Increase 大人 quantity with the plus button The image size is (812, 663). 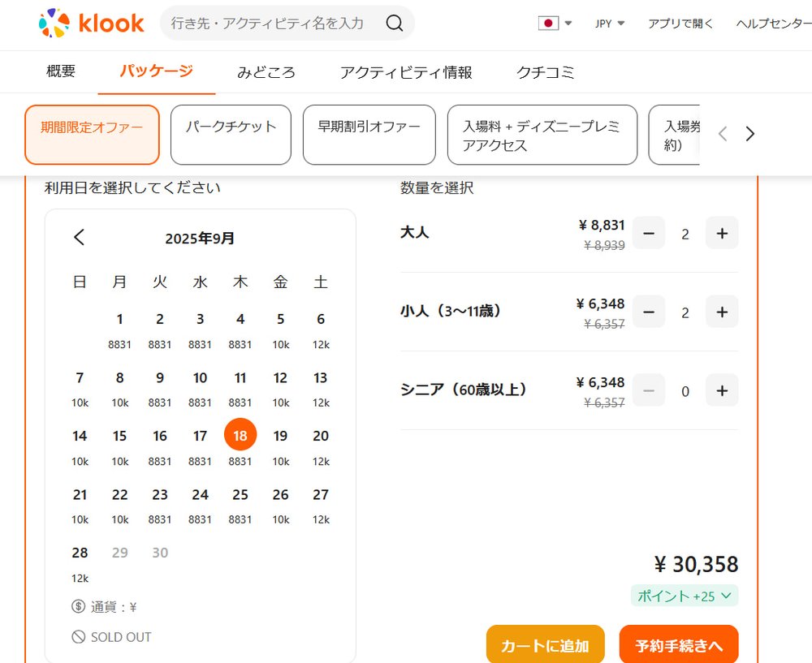point(721,233)
